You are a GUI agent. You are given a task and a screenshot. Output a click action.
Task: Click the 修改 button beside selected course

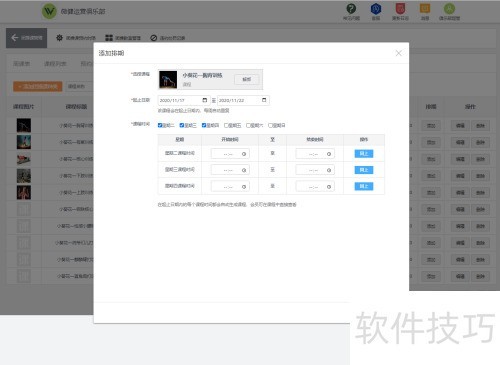pyautogui.click(x=247, y=79)
